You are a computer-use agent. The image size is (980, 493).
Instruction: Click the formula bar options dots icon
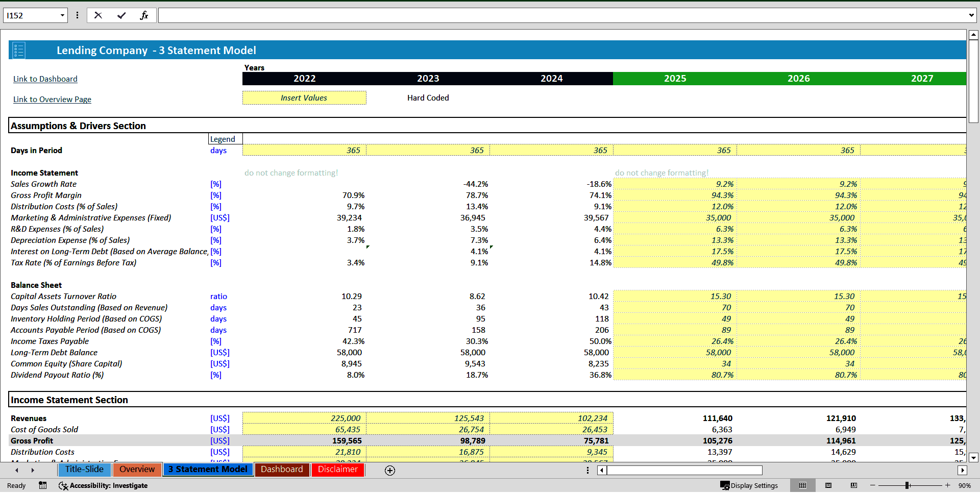(77, 15)
